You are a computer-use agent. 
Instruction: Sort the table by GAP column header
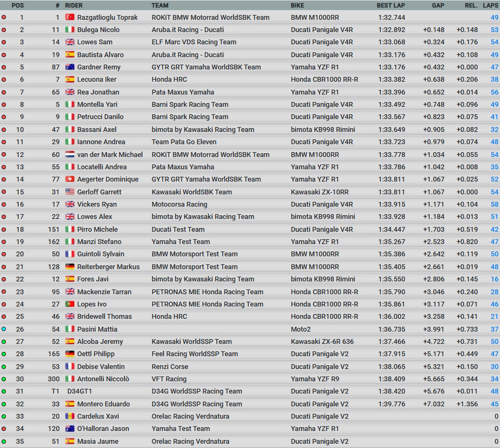[438, 5]
